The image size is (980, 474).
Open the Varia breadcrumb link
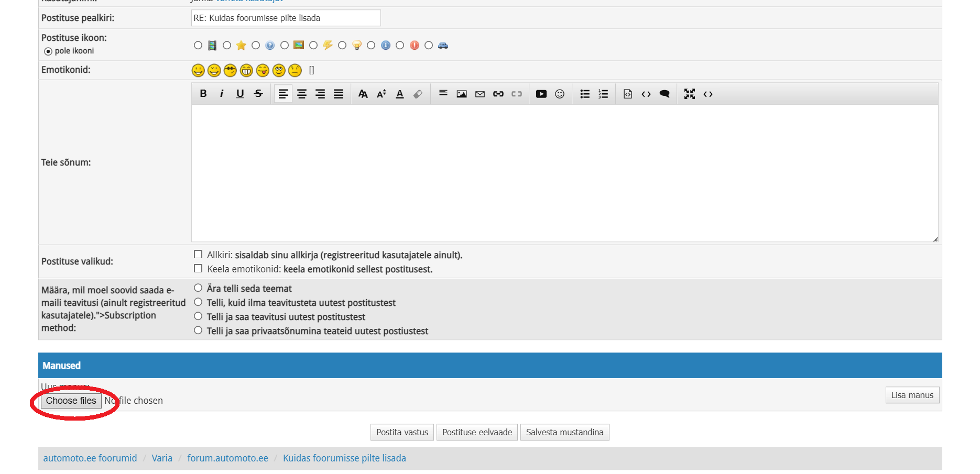click(162, 458)
